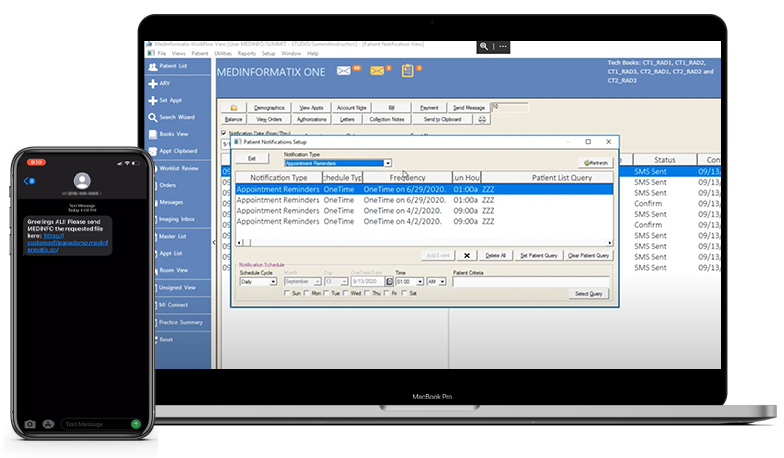Click Delete All button

(495, 256)
